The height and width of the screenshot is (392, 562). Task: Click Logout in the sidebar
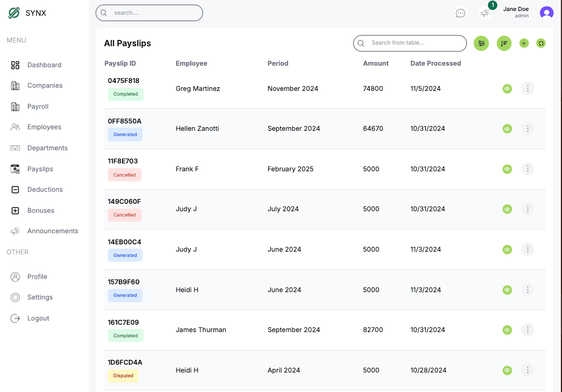pos(38,318)
